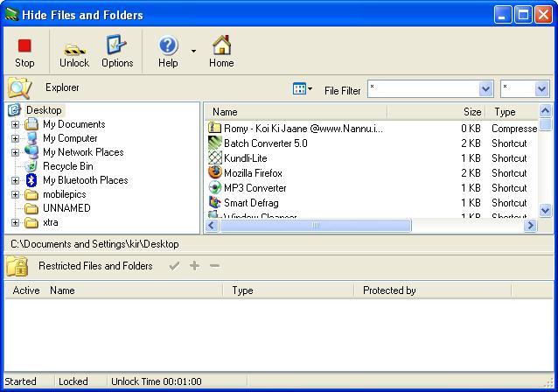Click the vertical scrollbar thumb in file list
The height and width of the screenshot is (392, 558).
click(545, 125)
